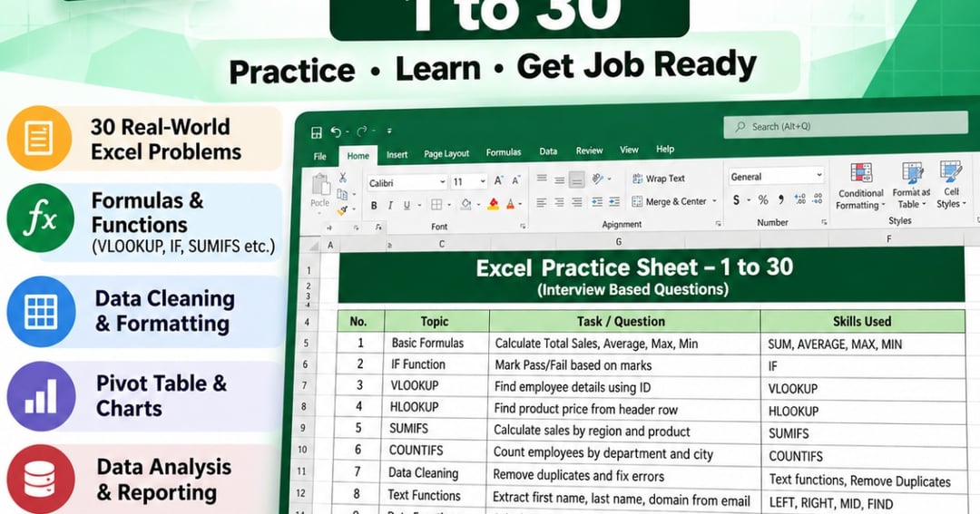Toggle Center horizontal alignment

pyautogui.click(x=559, y=202)
